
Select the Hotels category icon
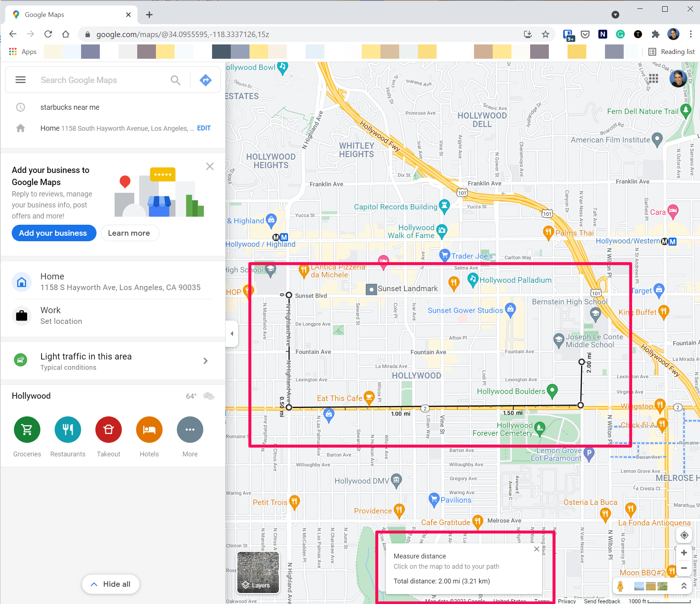149,430
